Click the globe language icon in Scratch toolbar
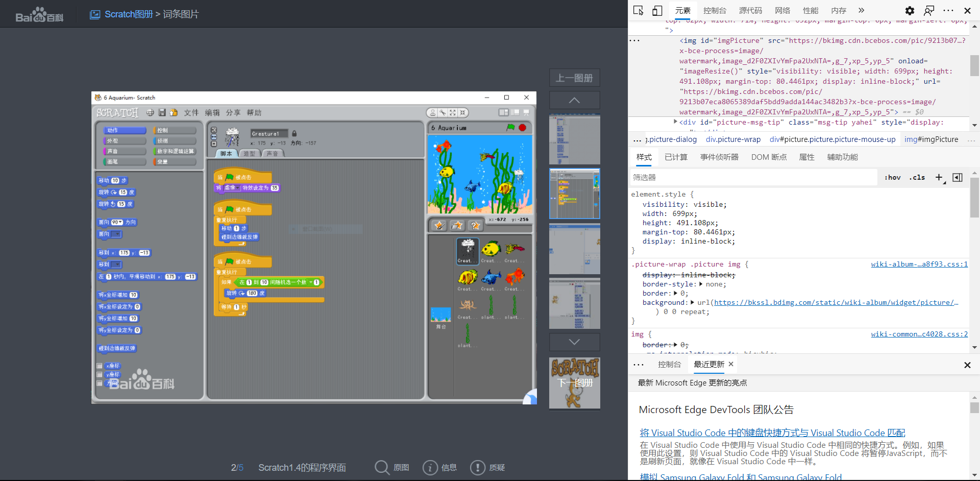This screenshot has height=481, width=980. click(x=150, y=112)
